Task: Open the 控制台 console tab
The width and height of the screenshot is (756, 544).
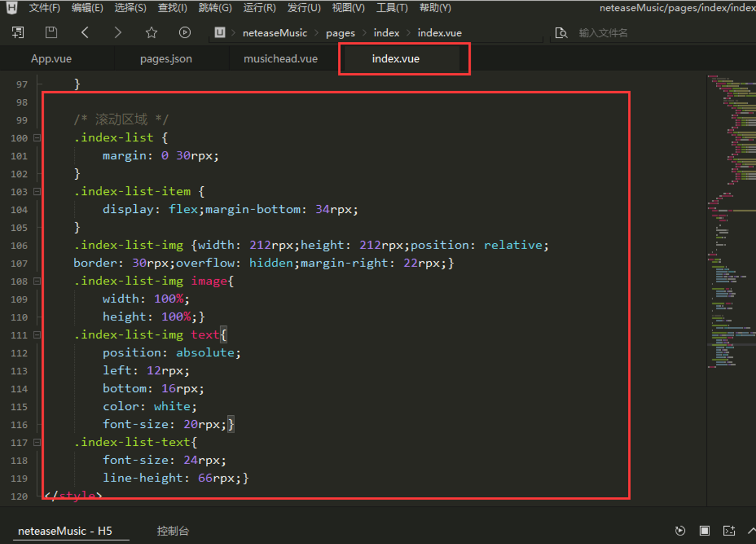Action: point(173,531)
